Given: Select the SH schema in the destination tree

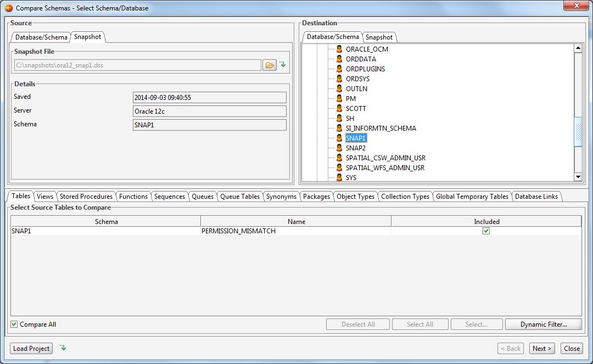Looking at the screenshot, I should tap(350, 118).
